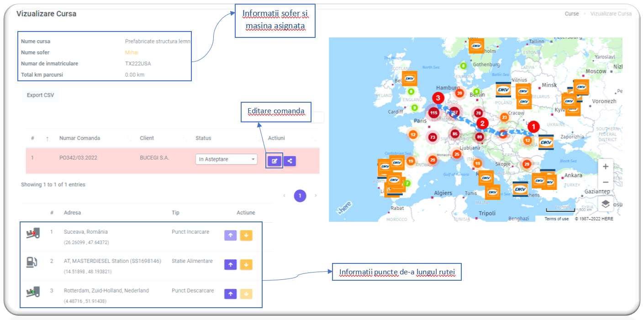Select route marker 3 on the map
The width and height of the screenshot is (644, 320).
coord(438,98)
